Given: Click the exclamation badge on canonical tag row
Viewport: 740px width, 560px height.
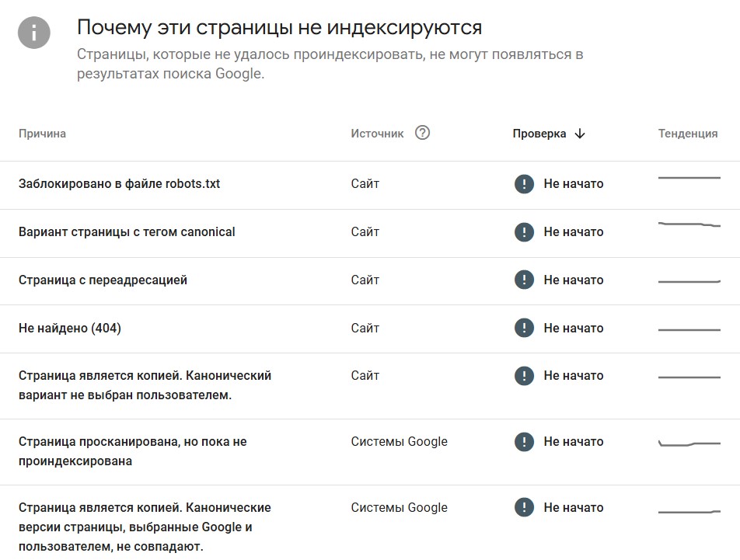Looking at the screenshot, I should [524, 232].
